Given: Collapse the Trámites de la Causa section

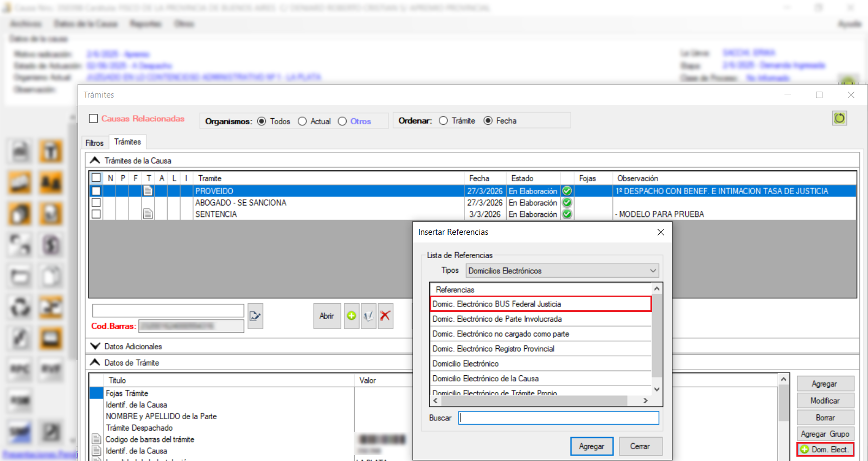Looking at the screenshot, I should click(x=95, y=161).
